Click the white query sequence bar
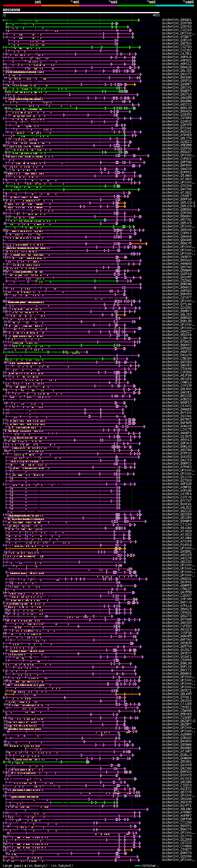This screenshot has width=197, height=868. coord(81,13)
